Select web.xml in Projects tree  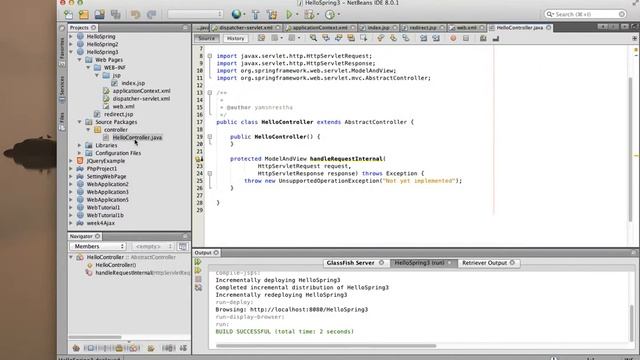tap(123, 106)
